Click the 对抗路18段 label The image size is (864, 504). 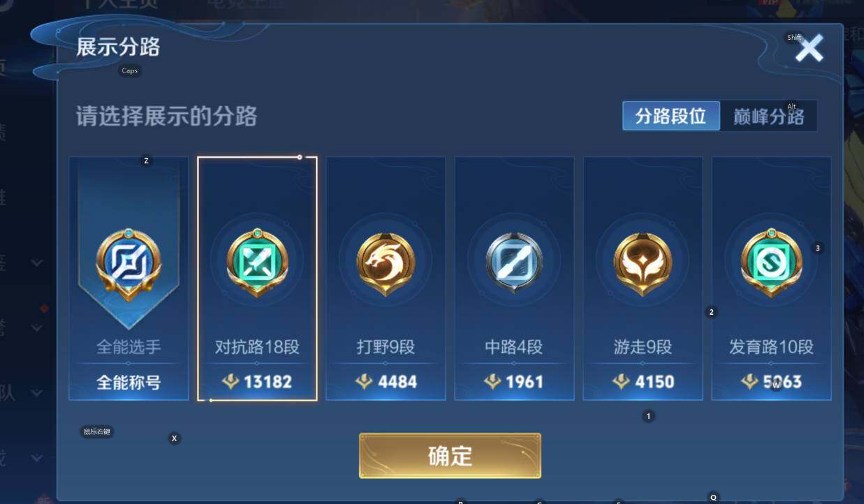pos(257,347)
